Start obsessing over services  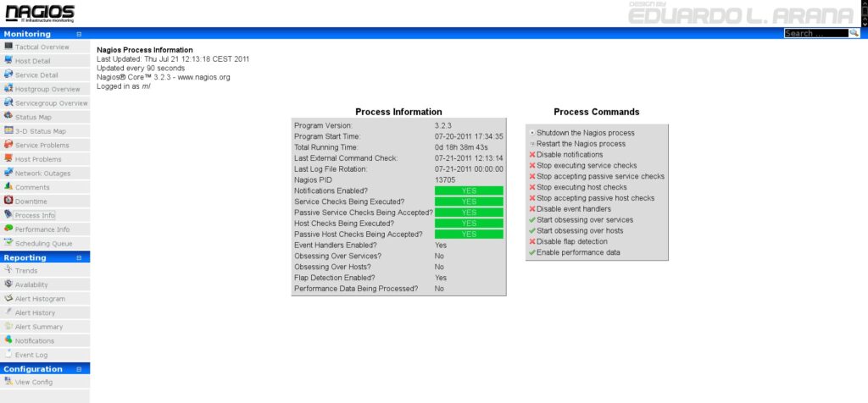point(585,220)
